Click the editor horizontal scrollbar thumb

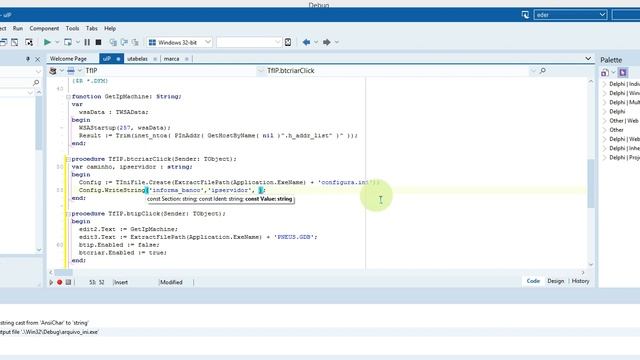pos(64,272)
